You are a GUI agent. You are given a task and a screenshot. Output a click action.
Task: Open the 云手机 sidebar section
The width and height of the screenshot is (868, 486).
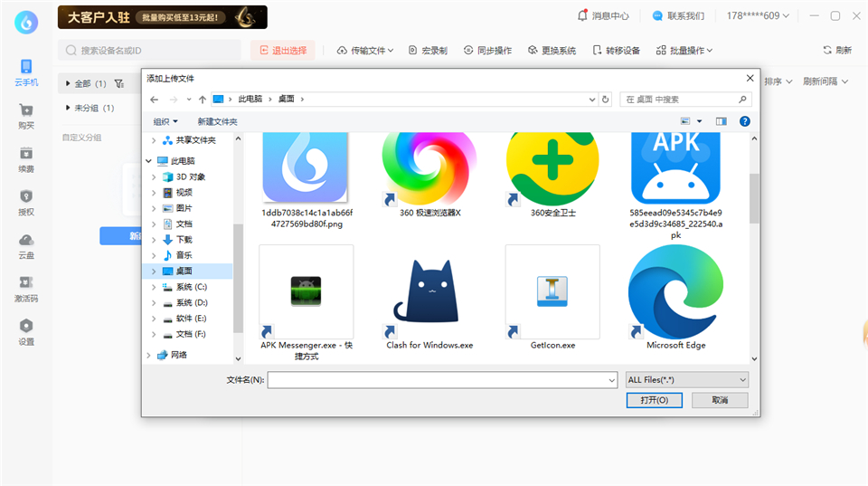[26, 72]
